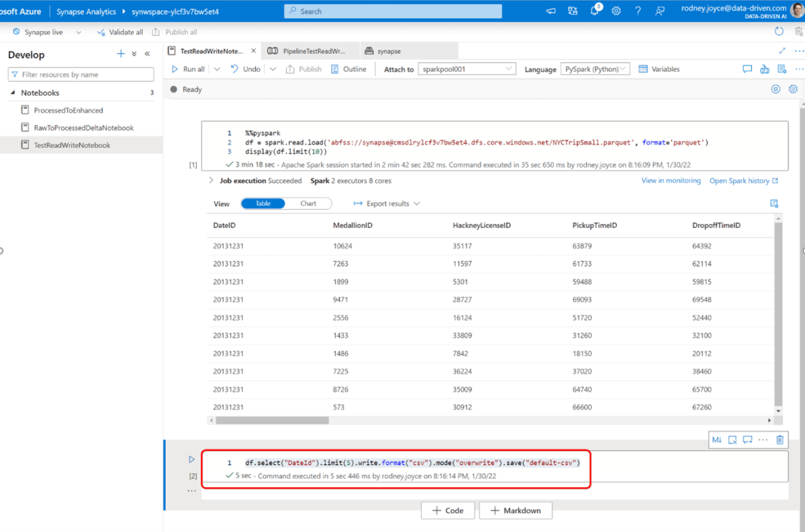Switch results view to Table

pos(263,204)
